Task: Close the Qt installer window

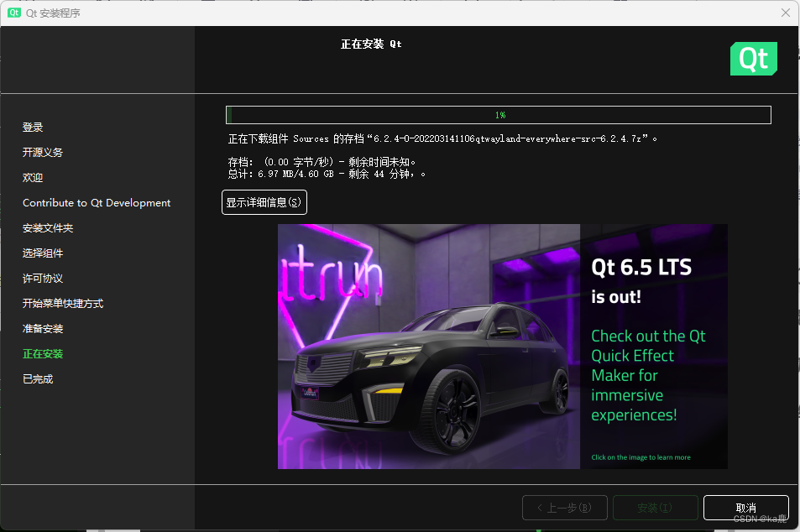Action: pyautogui.click(x=786, y=13)
